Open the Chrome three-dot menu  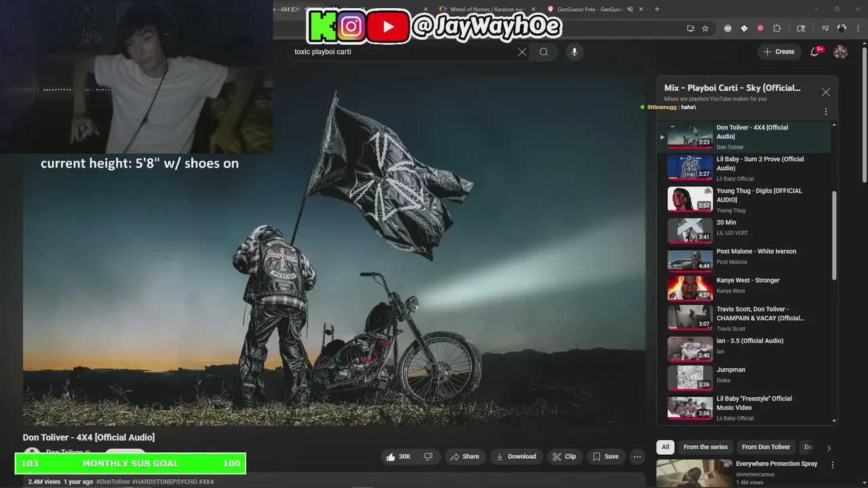coord(858,28)
